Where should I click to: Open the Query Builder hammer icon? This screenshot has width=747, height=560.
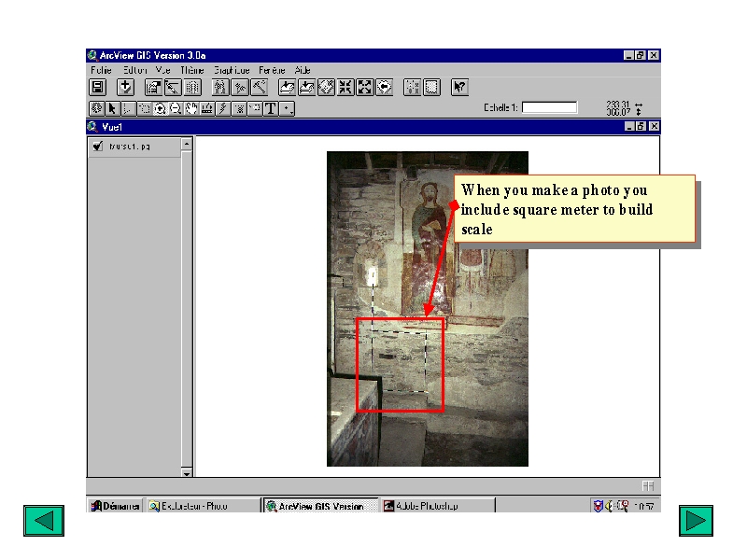pos(259,87)
